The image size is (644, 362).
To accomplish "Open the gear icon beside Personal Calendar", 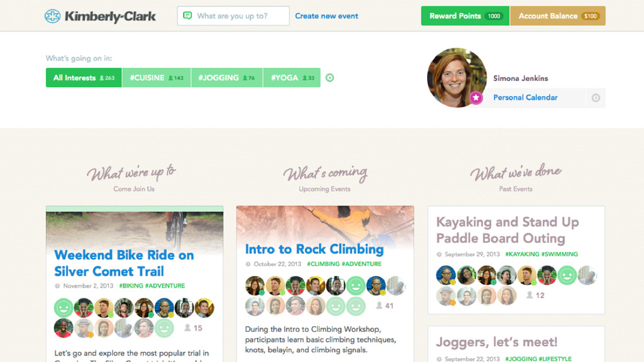I will pyautogui.click(x=596, y=97).
